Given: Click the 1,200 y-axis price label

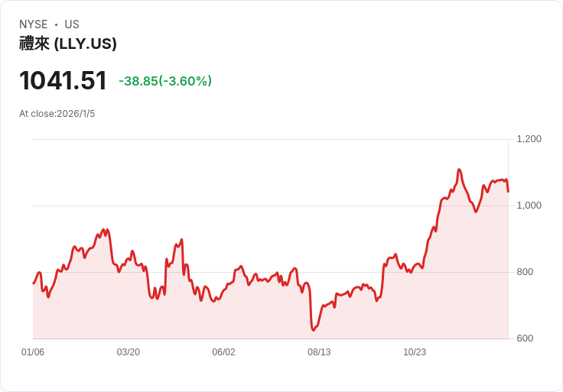Looking at the screenshot, I should click(x=529, y=139).
